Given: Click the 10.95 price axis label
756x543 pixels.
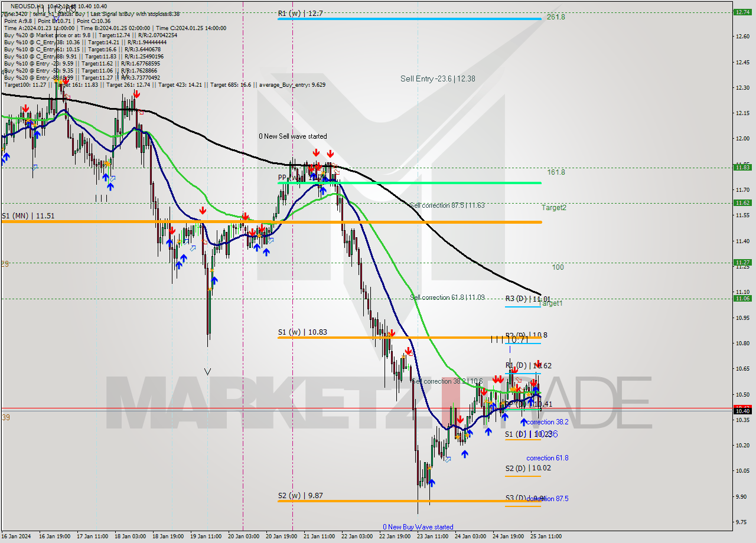Looking at the screenshot, I should pyautogui.click(x=742, y=317).
